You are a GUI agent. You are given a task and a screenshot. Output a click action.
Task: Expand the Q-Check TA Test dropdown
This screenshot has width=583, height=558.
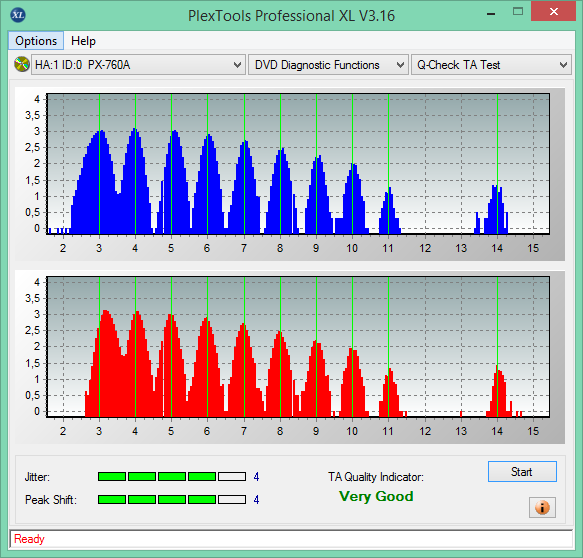click(491, 65)
